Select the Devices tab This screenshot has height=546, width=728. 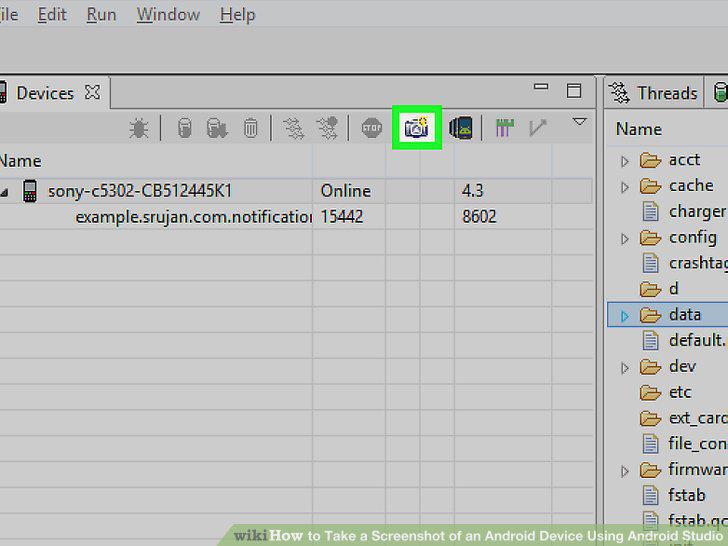[x=45, y=93]
